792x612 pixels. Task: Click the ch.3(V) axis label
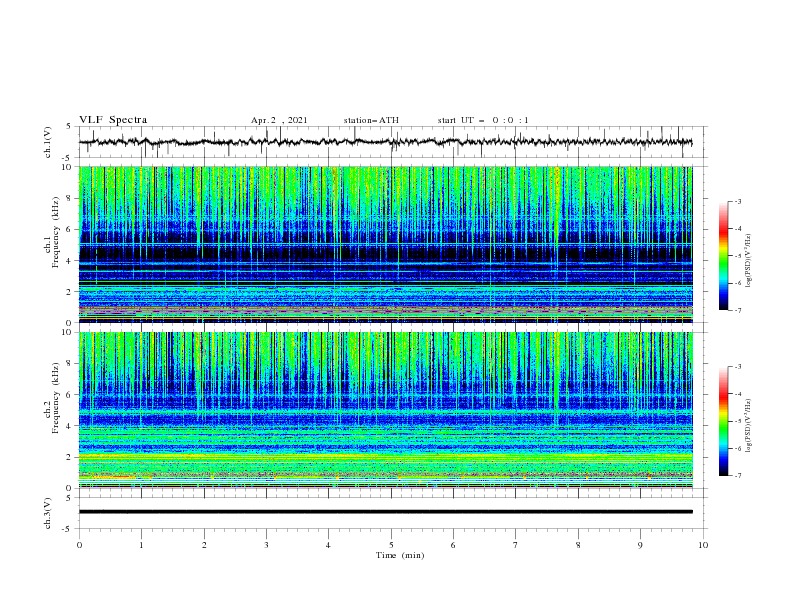(x=48, y=513)
